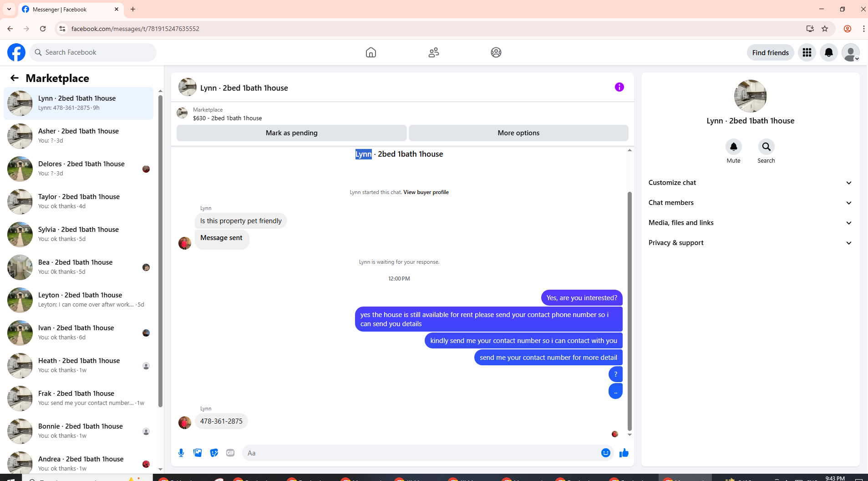
Task: Open Ivan's conversation in the chat list
Action: click(78, 333)
